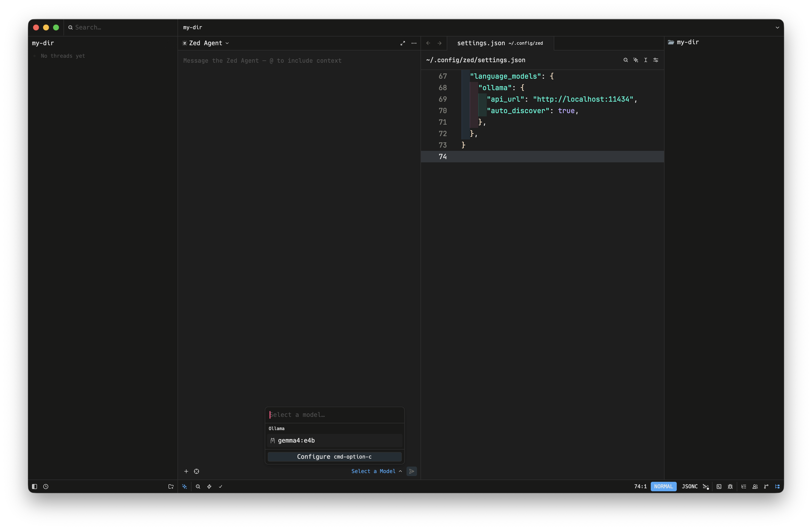Collapse the Select a Model dropdown
The image size is (812, 530).
pyautogui.click(x=377, y=471)
